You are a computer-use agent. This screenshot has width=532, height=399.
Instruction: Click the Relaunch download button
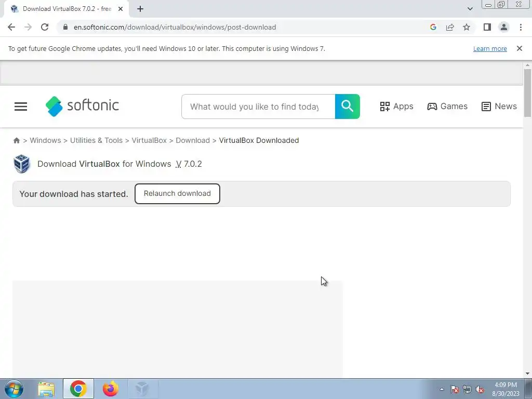177,194
